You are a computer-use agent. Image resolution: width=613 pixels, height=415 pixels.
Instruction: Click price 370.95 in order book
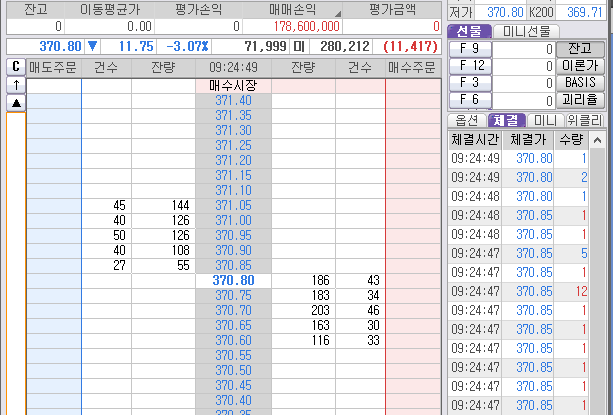point(233,236)
